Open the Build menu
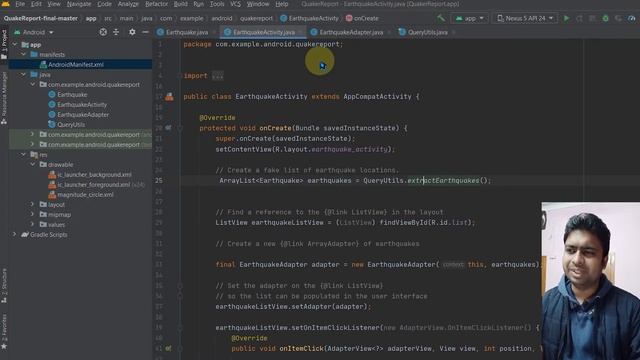Viewport: 640px width, 360px height. point(180,4)
